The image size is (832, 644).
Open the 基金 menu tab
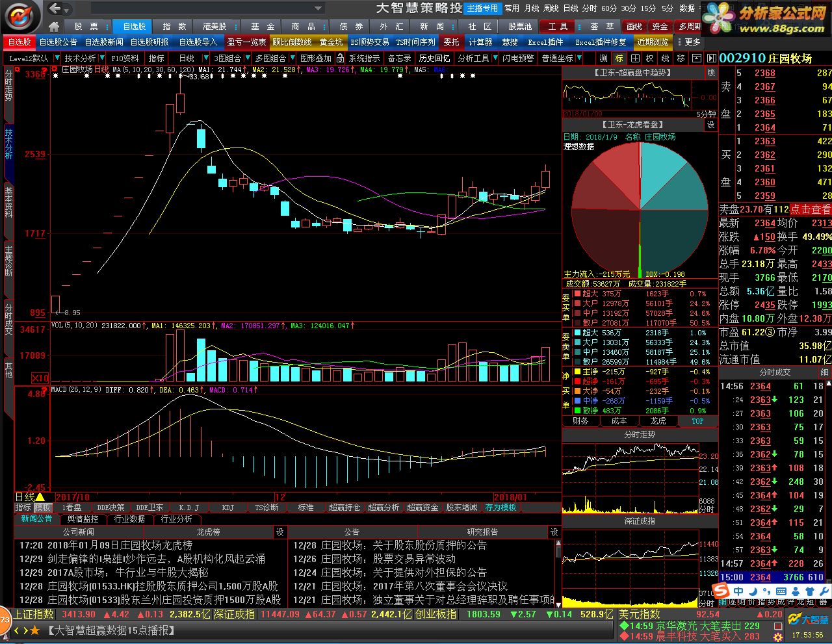pyautogui.click(x=262, y=27)
